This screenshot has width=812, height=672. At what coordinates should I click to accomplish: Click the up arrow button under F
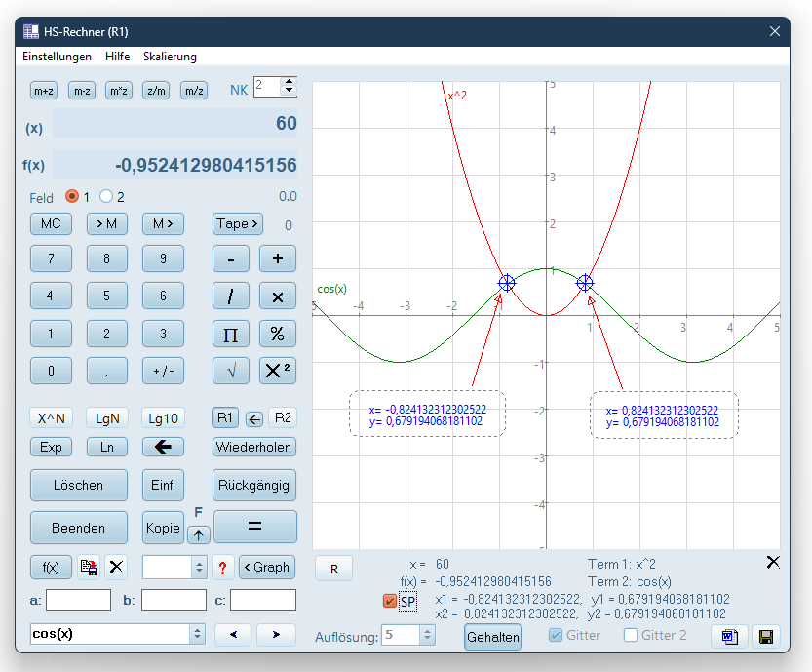(199, 534)
